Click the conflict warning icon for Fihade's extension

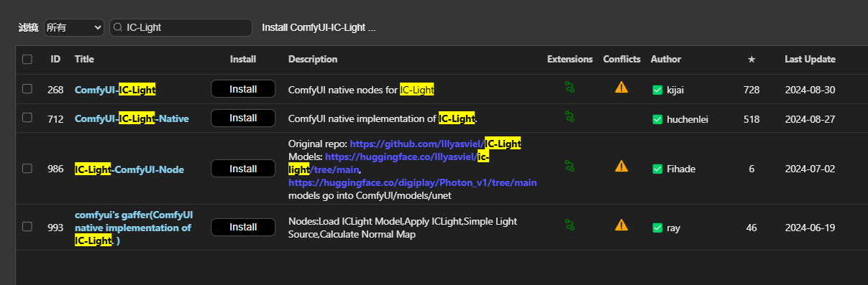click(621, 167)
